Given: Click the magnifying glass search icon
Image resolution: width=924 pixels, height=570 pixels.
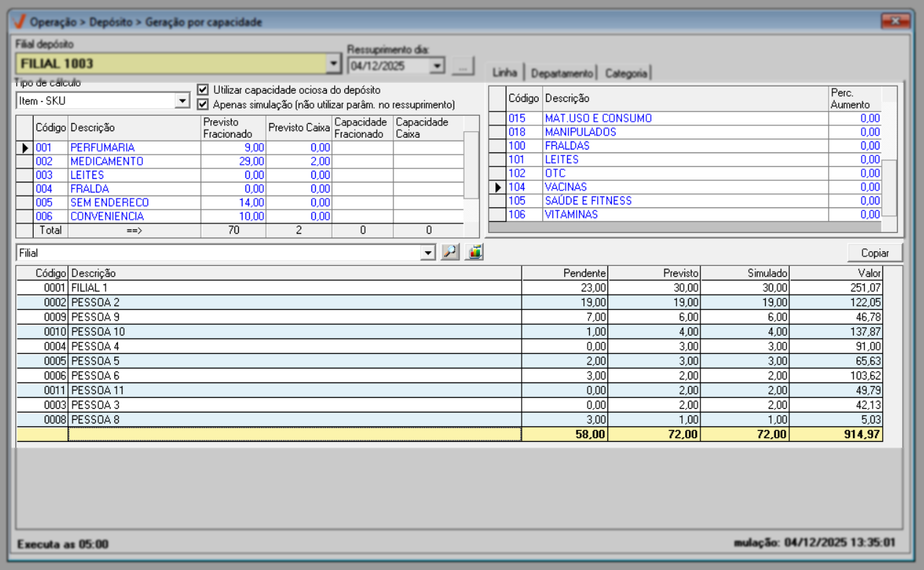Looking at the screenshot, I should point(450,253).
